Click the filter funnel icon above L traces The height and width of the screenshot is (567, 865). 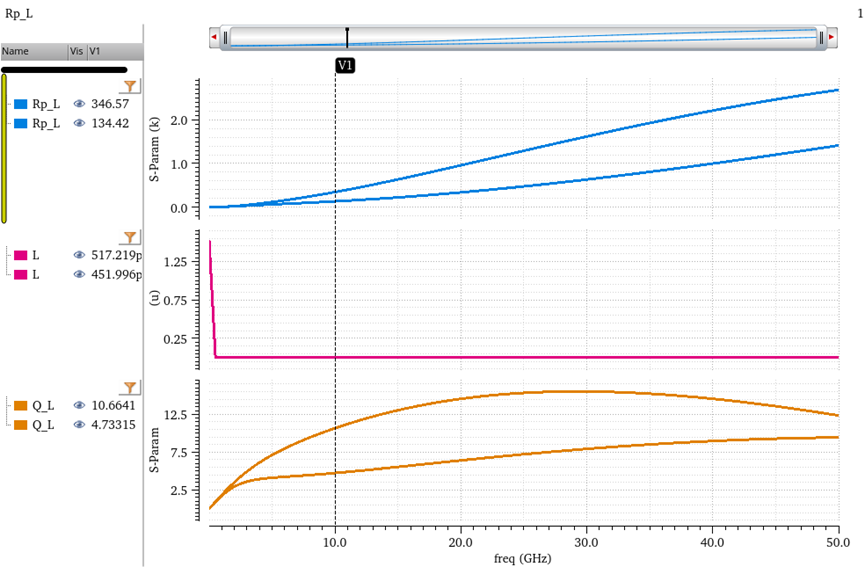point(130,238)
